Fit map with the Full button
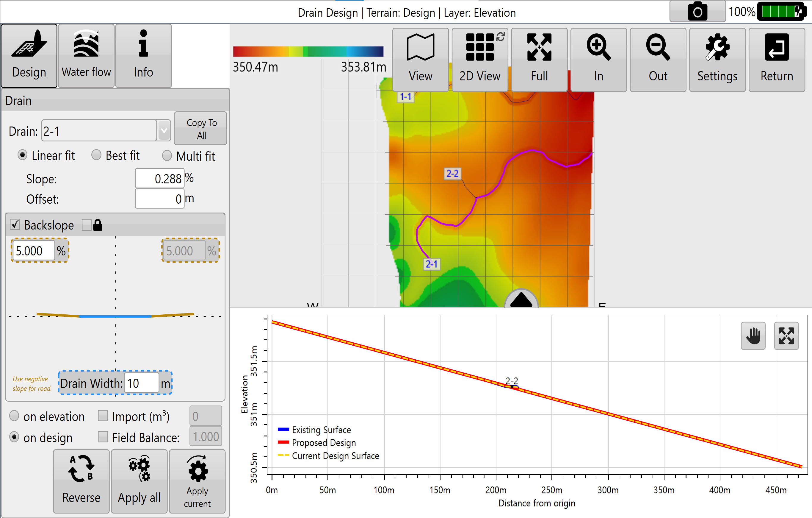 pyautogui.click(x=539, y=60)
